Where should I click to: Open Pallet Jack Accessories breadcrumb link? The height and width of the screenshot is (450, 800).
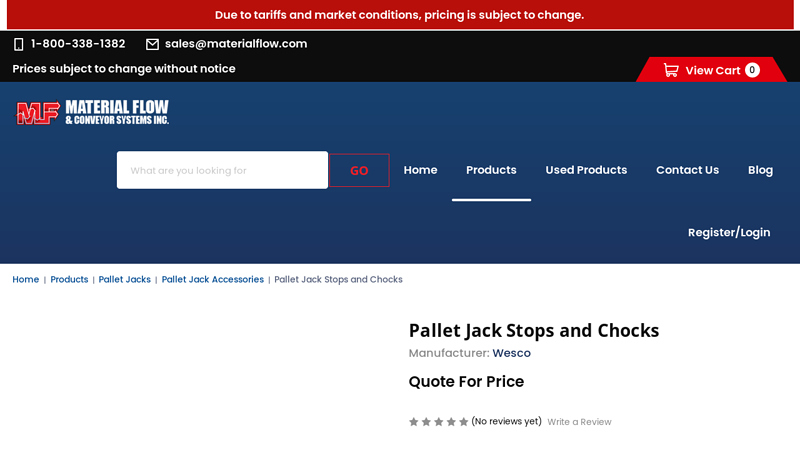213,280
